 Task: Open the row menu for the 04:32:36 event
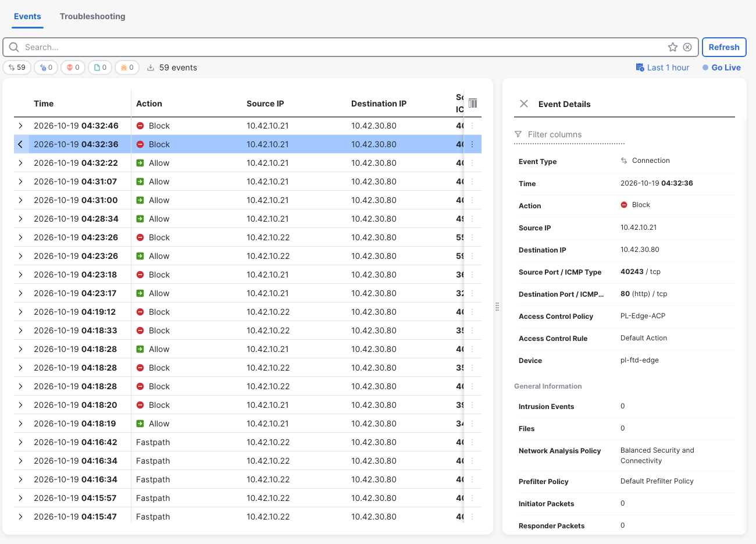pyautogui.click(x=472, y=144)
